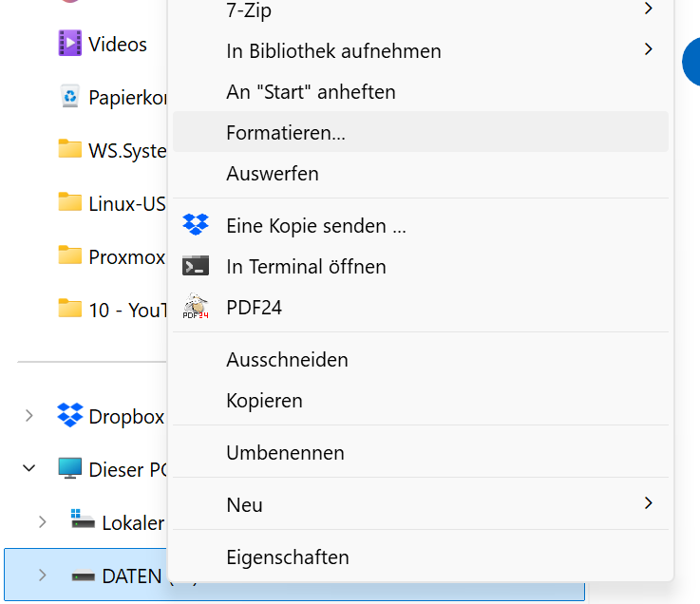Screen dimensions: 700x604
Task: Select Umbenennen in the context menu
Action: [285, 453]
